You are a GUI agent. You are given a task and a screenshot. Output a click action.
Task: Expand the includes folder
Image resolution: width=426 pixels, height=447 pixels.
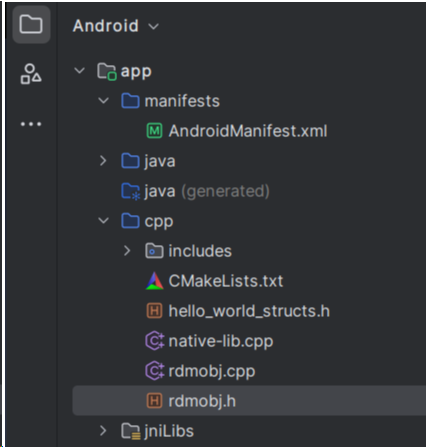[x=127, y=251]
